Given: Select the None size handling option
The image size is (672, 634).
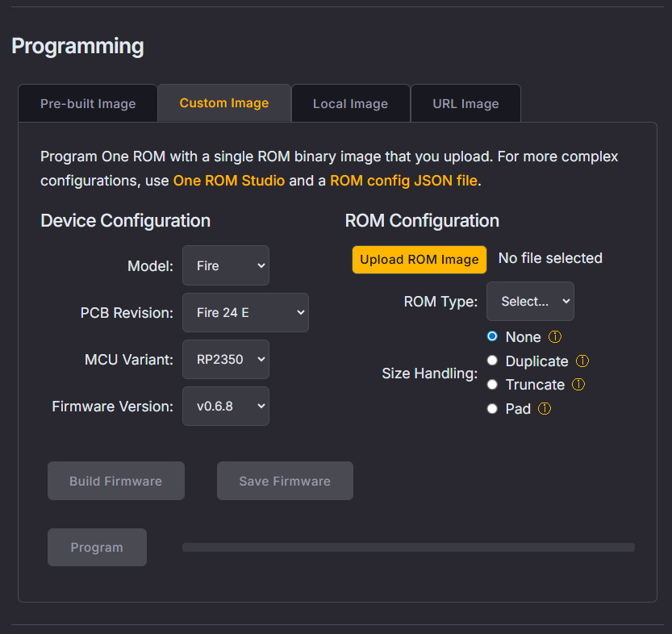Looking at the screenshot, I should (492, 336).
